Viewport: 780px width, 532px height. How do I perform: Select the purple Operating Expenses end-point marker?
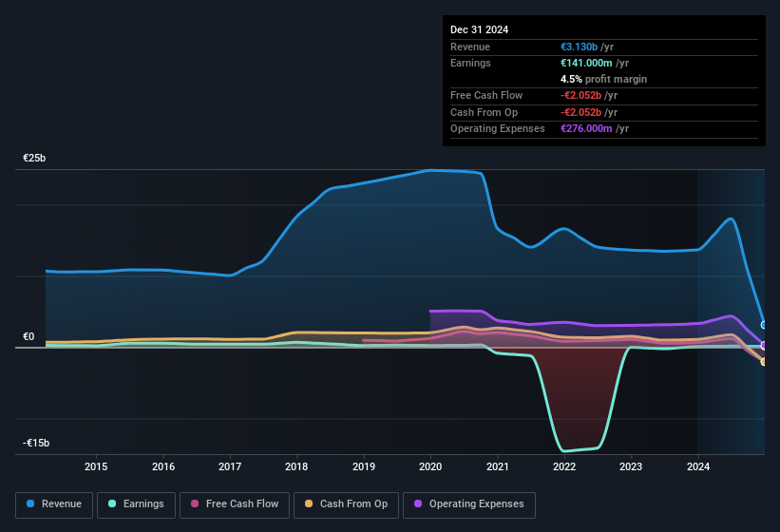[x=764, y=345]
